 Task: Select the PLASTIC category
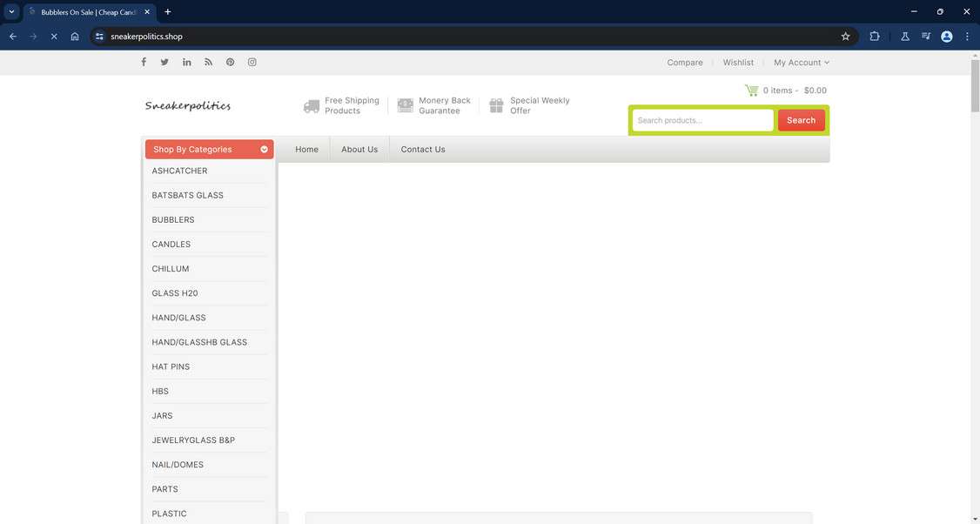pyautogui.click(x=170, y=514)
